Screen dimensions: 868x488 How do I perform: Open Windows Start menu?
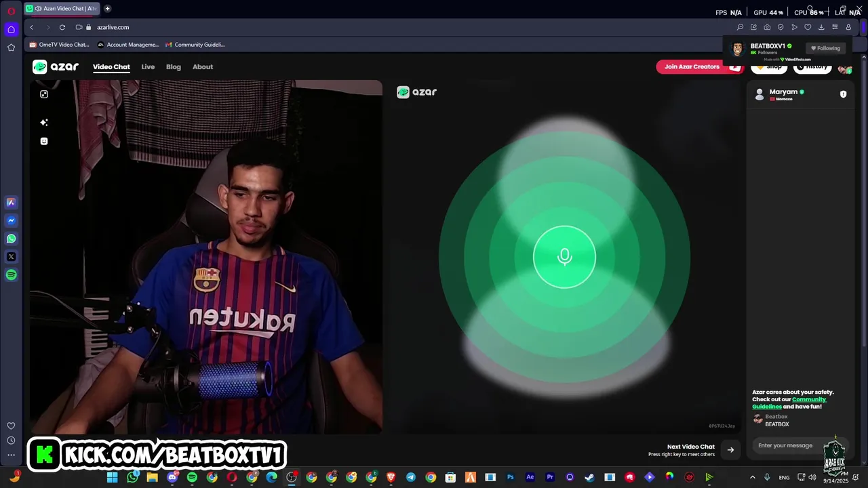[113, 477]
